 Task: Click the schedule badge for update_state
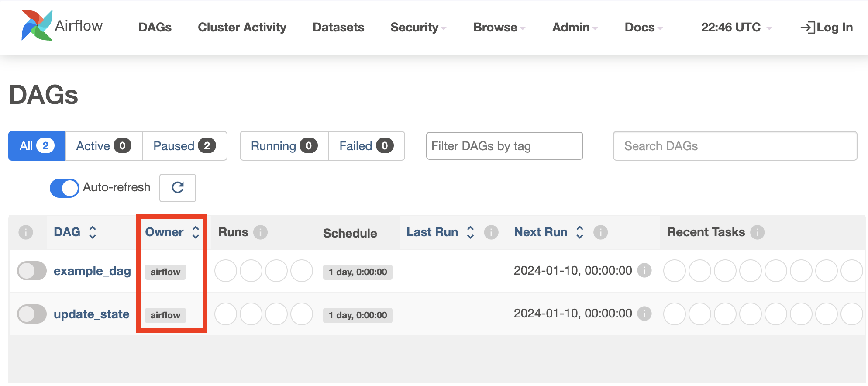click(x=358, y=315)
